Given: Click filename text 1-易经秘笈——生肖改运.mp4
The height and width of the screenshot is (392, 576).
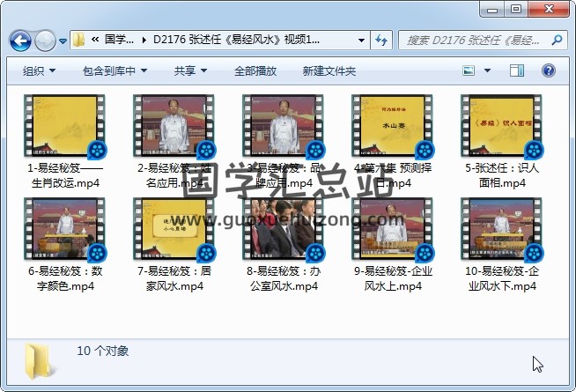Looking at the screenshot, I should coord(65,175).
